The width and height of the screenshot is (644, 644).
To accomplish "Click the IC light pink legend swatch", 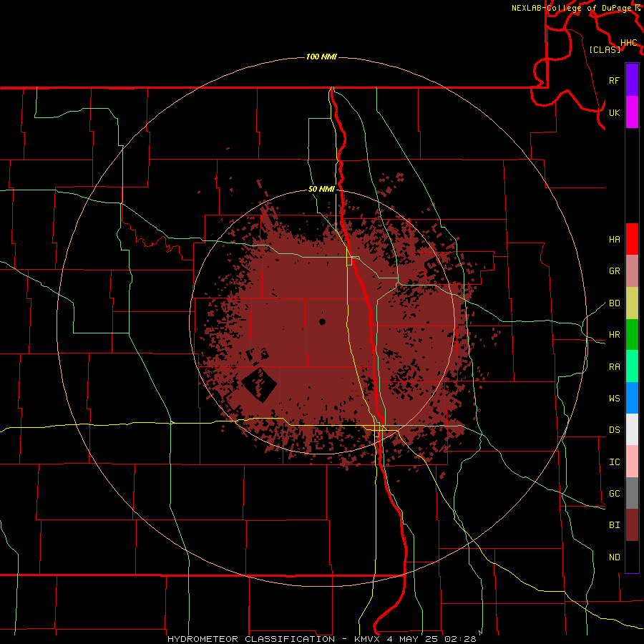I will (x=632, y=462).
